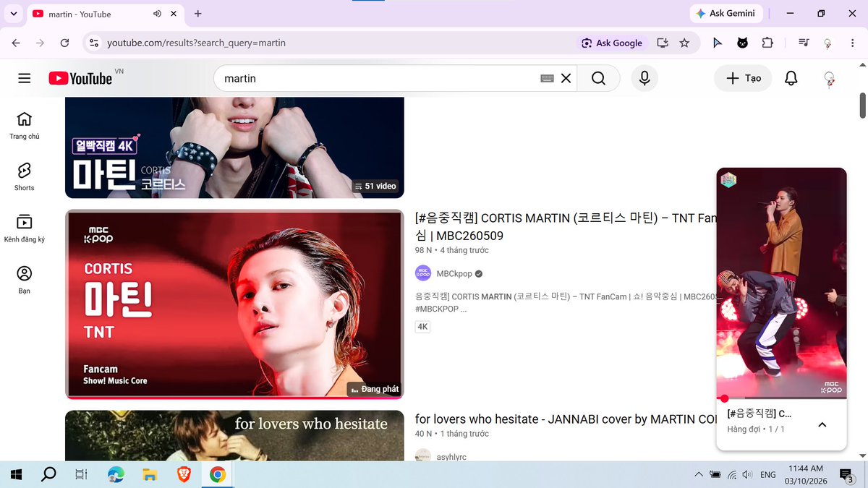The height and width of the screenshot is (488, 868).
Task: View the site information icon in the address bar
Action: (x=93, y=43)
